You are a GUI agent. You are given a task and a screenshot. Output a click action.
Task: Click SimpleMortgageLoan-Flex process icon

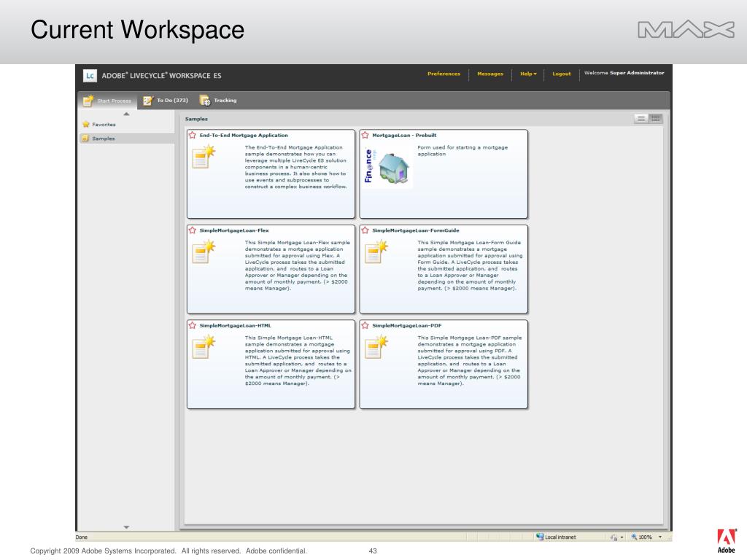204,252
